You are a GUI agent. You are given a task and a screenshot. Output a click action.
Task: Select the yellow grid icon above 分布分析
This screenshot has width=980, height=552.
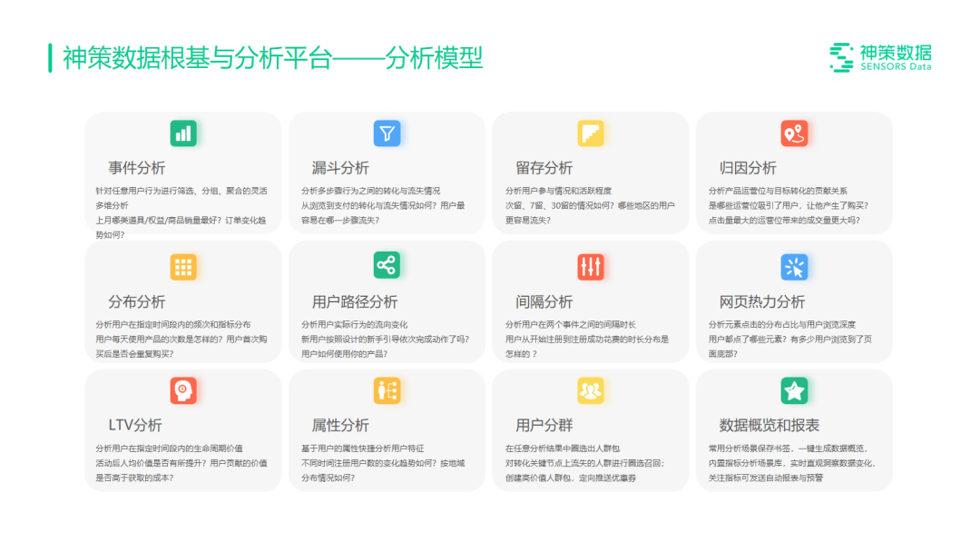click(x=183, y=265)
